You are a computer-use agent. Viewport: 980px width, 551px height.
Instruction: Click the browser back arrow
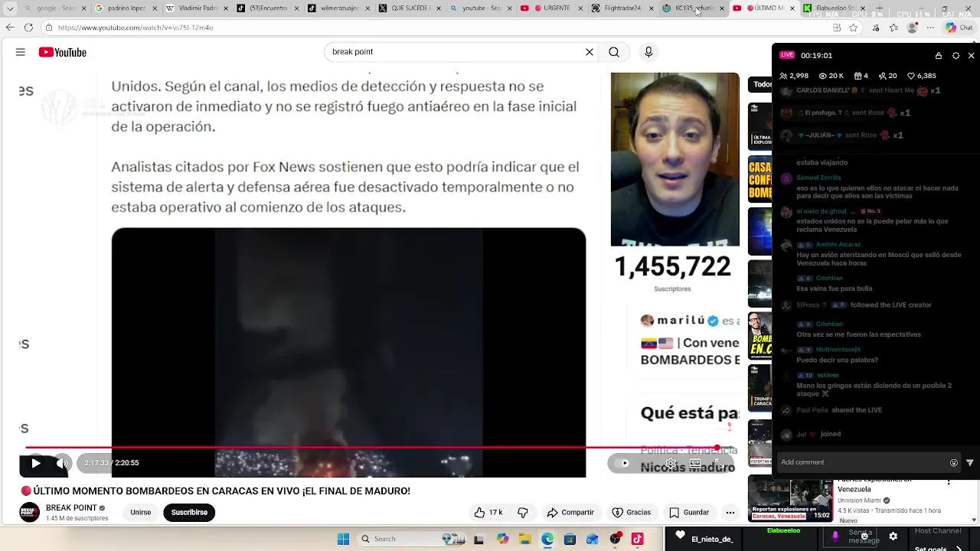click(x=10, y=28)
